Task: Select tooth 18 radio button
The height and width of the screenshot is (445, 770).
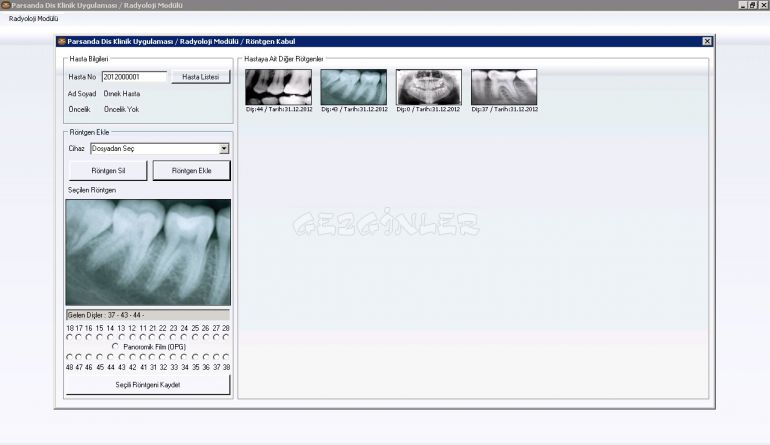Action: tap(69, 337)
